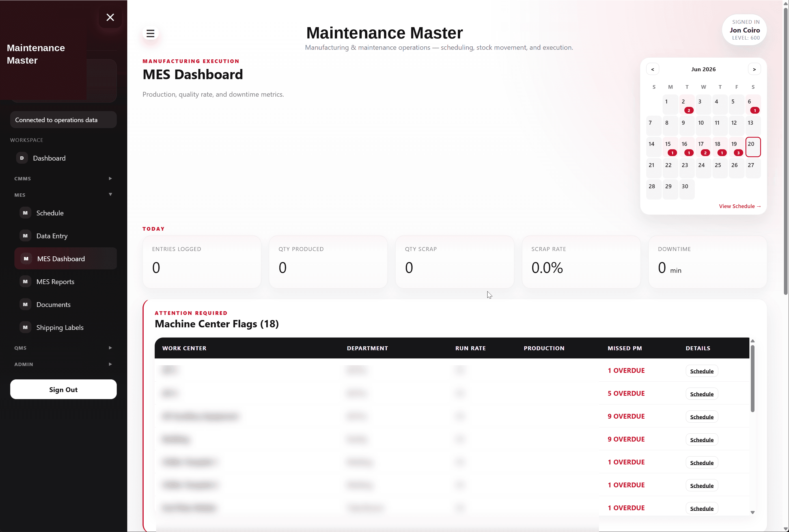Click the 5 OVERDUE text
Screen dimensions: 789x532
[x=626, y=393]
